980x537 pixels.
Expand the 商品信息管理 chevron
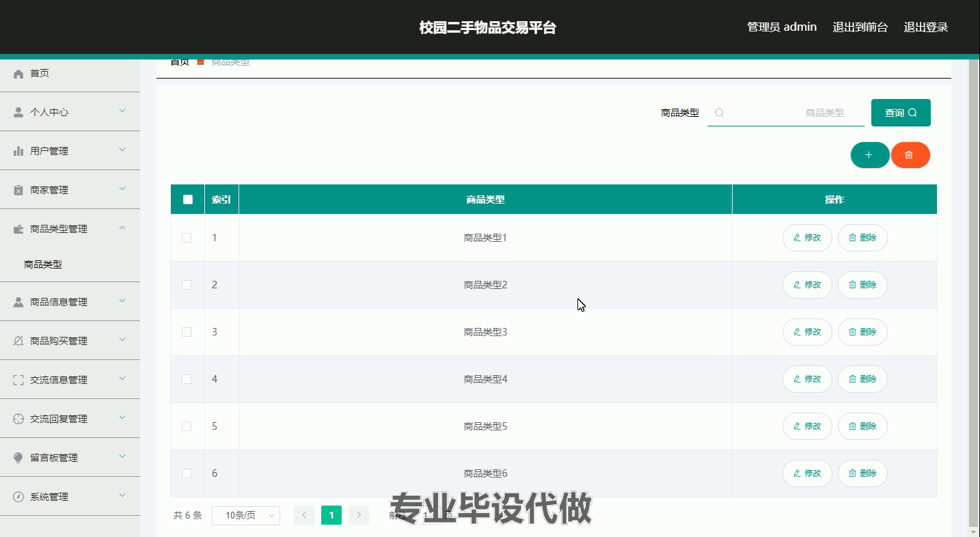(x=122, y=301)
